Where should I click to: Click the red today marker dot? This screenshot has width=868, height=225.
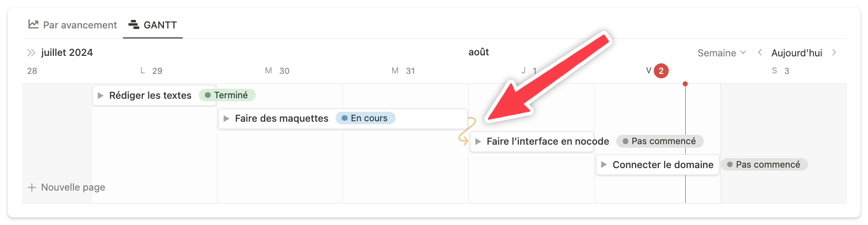pos(685,84)
